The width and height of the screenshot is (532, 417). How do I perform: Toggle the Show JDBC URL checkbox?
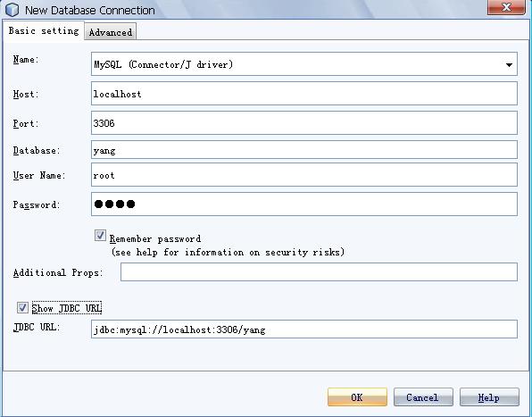tap(22, 308)
